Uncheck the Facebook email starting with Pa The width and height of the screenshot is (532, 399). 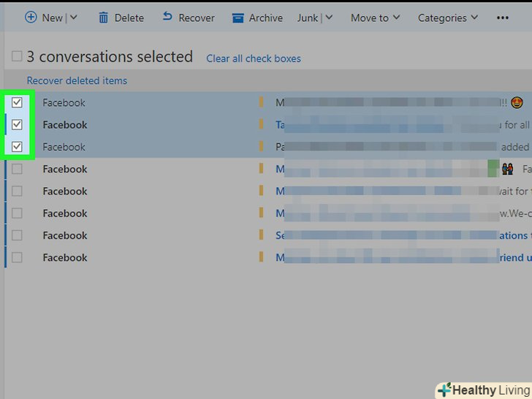pyautogui.click(x=17, y=147)
